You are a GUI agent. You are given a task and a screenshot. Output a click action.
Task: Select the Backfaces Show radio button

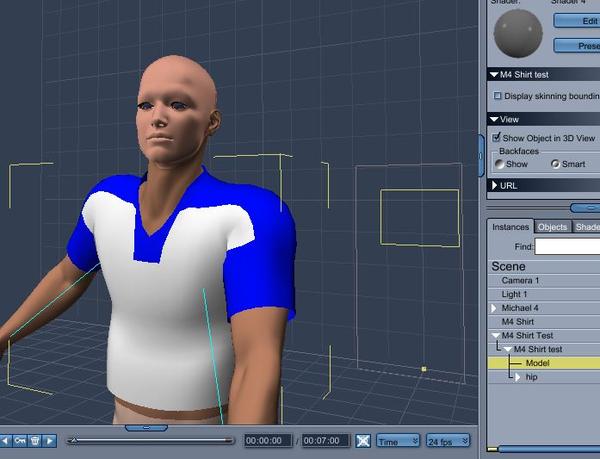499,164
